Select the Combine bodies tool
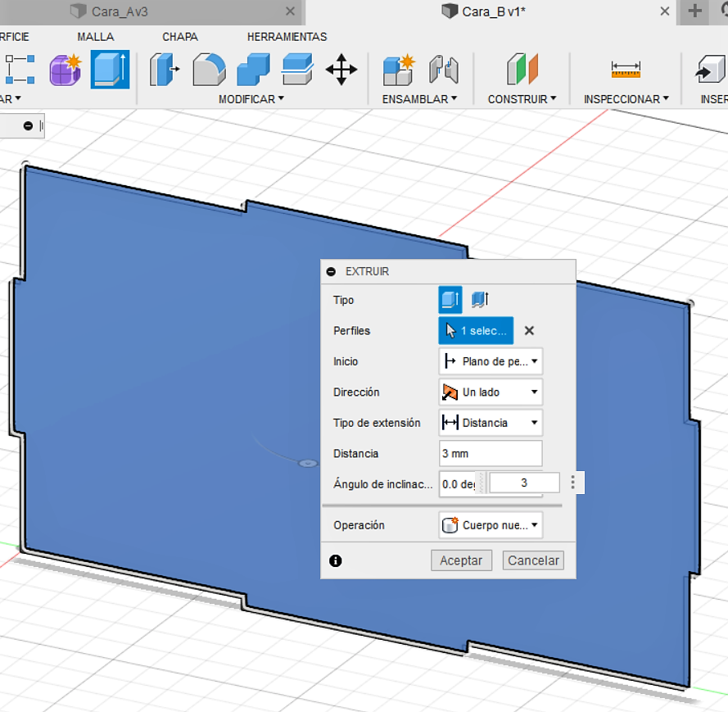 tap(253, 70)
